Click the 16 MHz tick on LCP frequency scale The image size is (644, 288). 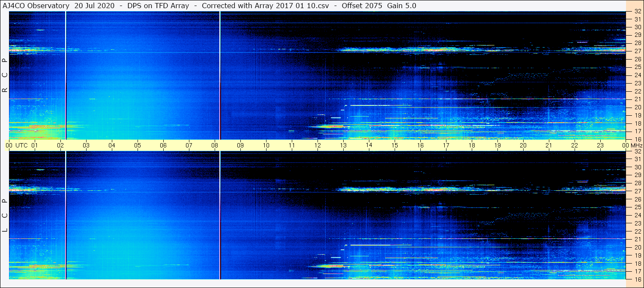pyautogui.click(x=637, y=279)
